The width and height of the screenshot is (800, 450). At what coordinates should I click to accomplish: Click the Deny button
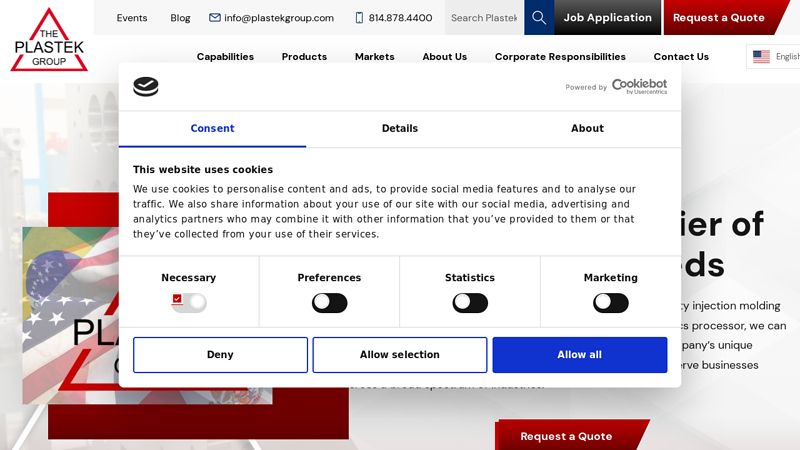[x=220, y=355]
